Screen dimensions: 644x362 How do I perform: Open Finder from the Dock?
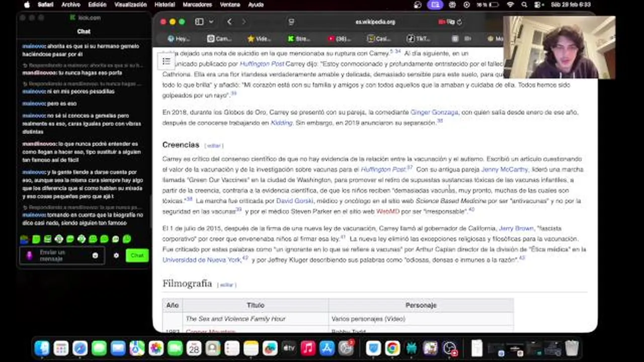click(x=42, y=348)
